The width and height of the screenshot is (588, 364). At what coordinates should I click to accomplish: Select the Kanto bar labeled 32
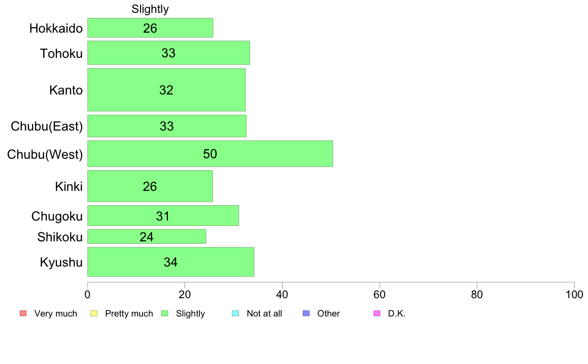[166, 90]
